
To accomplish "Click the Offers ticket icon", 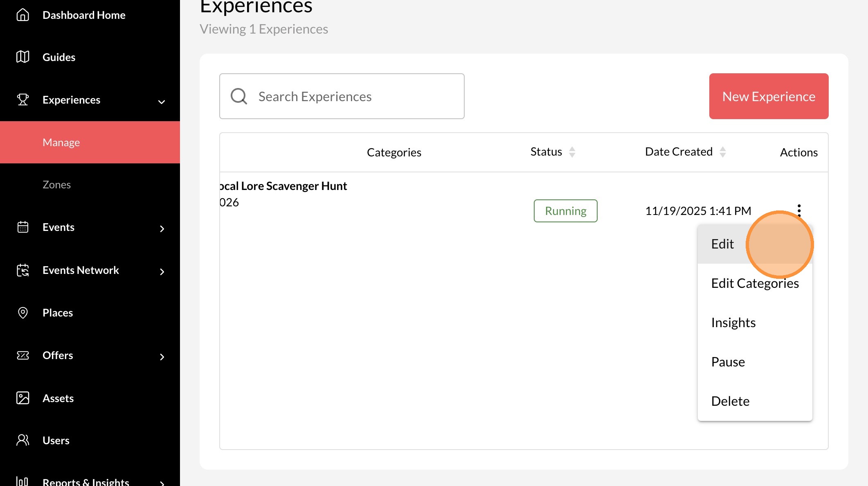I will pos(22,355).
